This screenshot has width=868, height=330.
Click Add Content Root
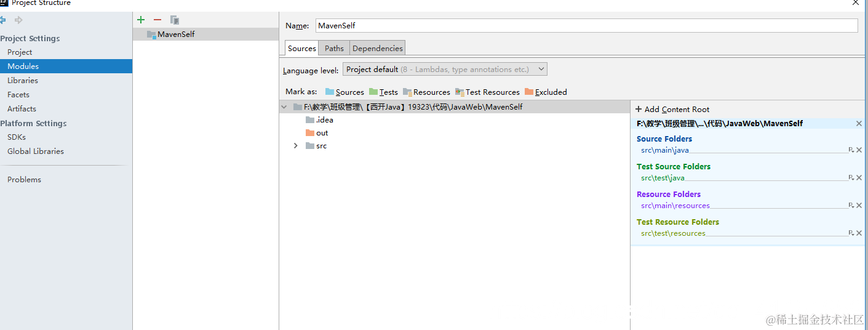[672, 109]
